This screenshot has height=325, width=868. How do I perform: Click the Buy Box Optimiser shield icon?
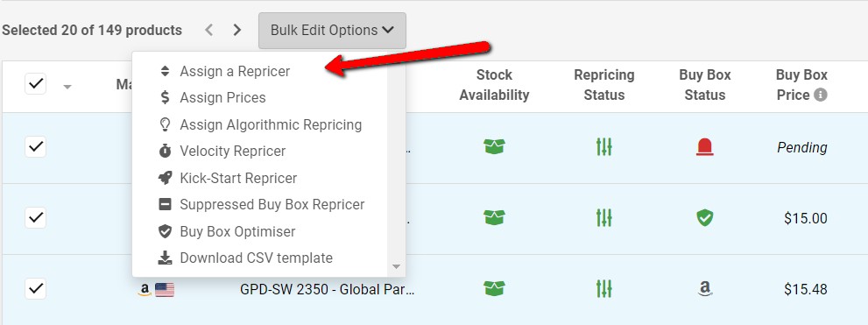pos(165,231)
